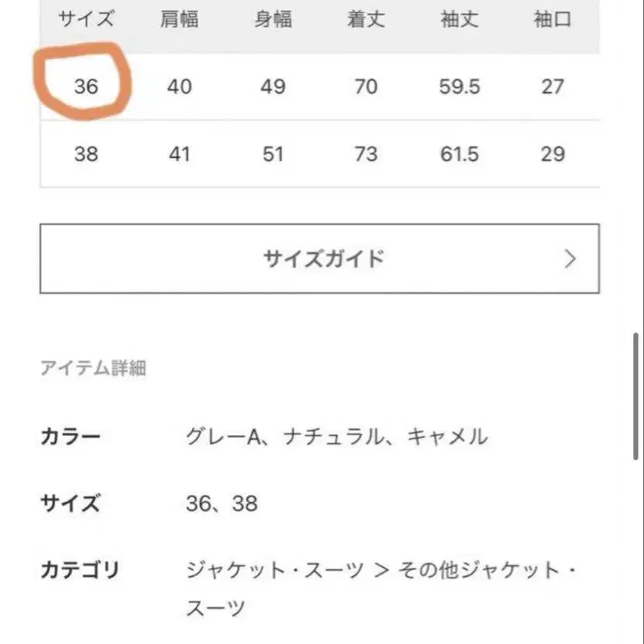Click the サイズ table header cell
The width and height of the screenshot is (644, 644).
[x=86, y=20]
